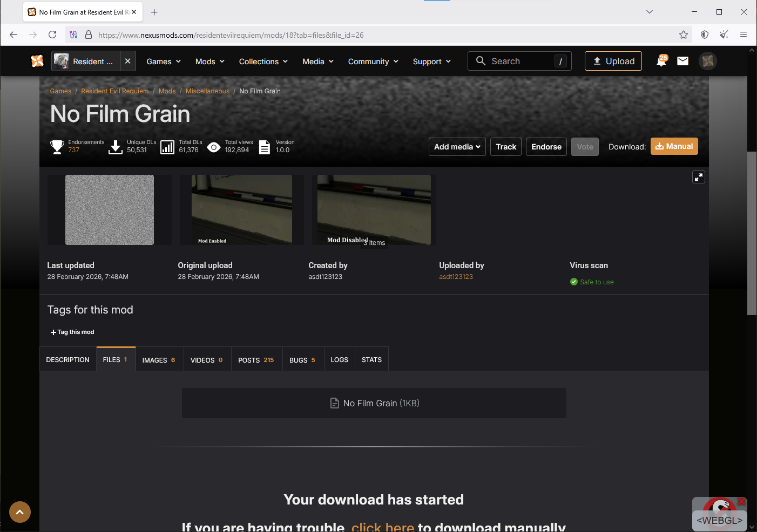The height and width of the screenshot is (532, 757).
Task: Expand the media gallery fullscreen
Action: coord(699,177)
